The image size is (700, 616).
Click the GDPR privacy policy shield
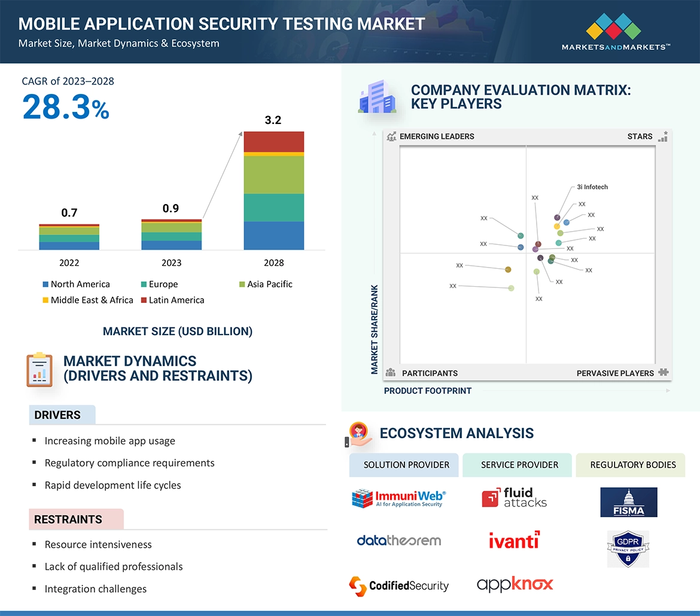(x=628, y=548)
